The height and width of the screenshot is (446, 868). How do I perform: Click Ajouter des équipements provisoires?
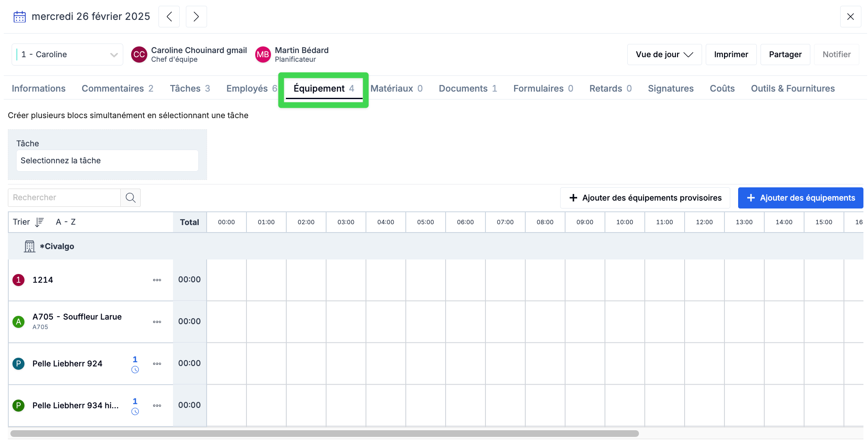click(x=645, y=198)
